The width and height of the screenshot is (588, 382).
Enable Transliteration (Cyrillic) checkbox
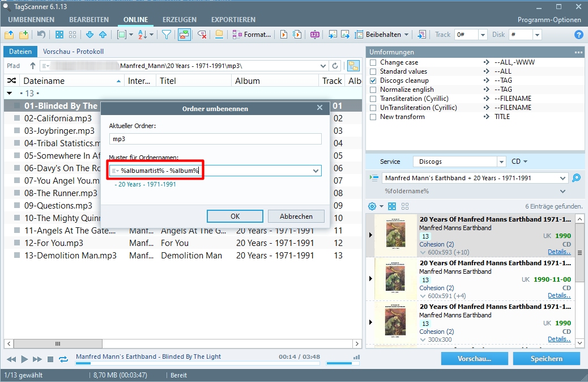coord(373,98)
